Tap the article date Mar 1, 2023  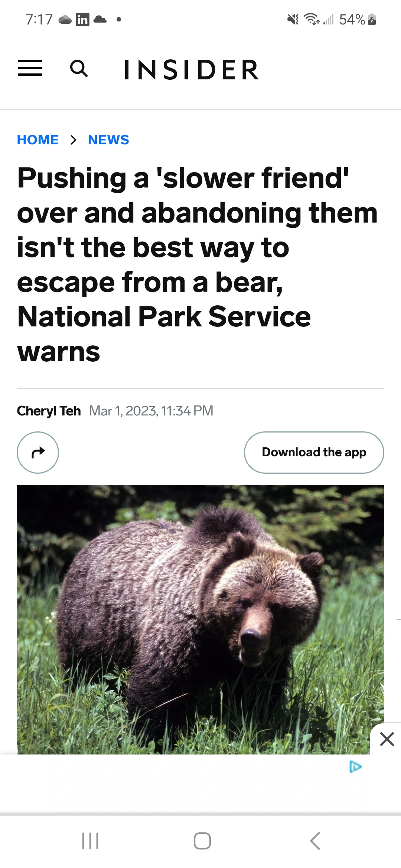[123, 411]
